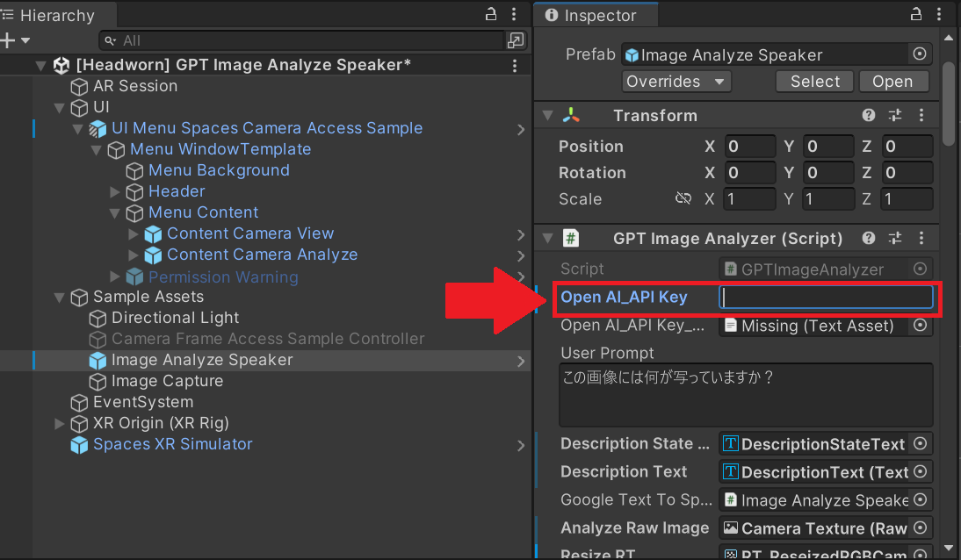Open the scene row three-dot options menu

515,66
